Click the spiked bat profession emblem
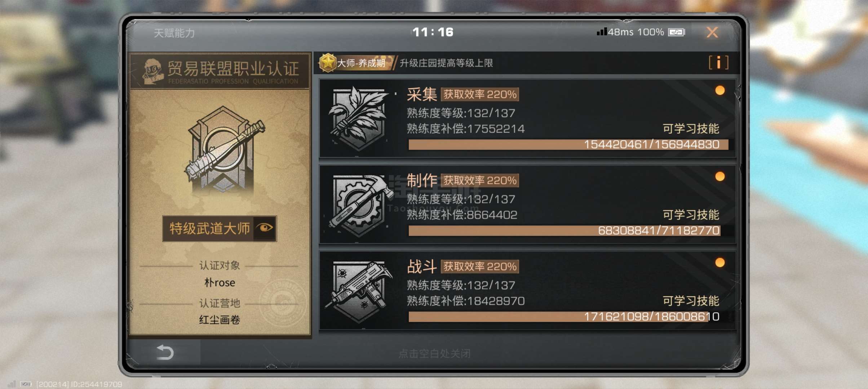The height and width of the screenshot is (389, 868). [x=224, y=149]
